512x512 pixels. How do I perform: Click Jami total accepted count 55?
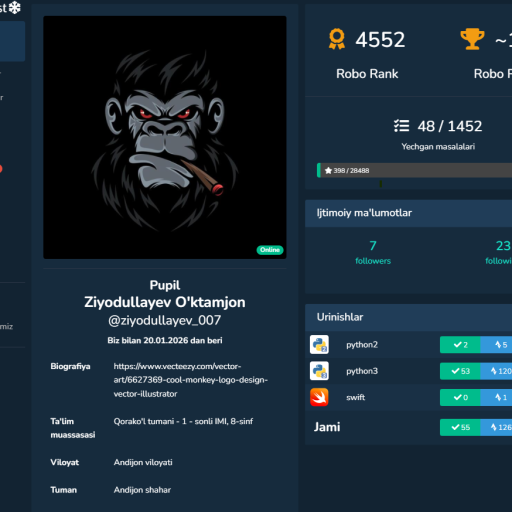click(x=460, y=427)
